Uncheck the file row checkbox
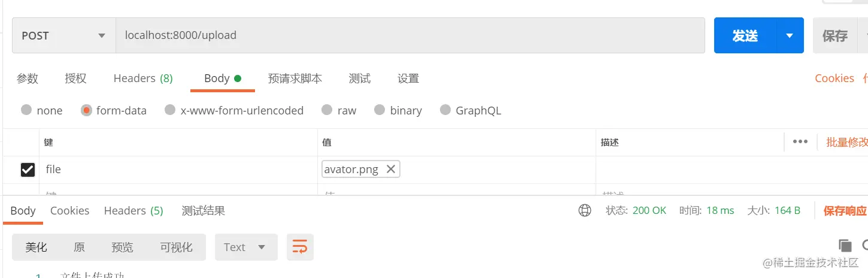868x278 pixels. 28,170
